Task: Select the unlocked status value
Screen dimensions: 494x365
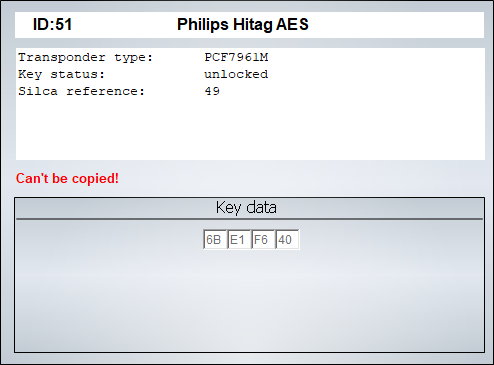Action: coord(236,74)
